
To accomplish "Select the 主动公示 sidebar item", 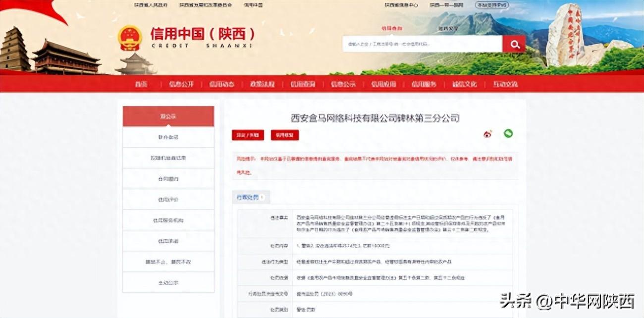I will (168, 282).
